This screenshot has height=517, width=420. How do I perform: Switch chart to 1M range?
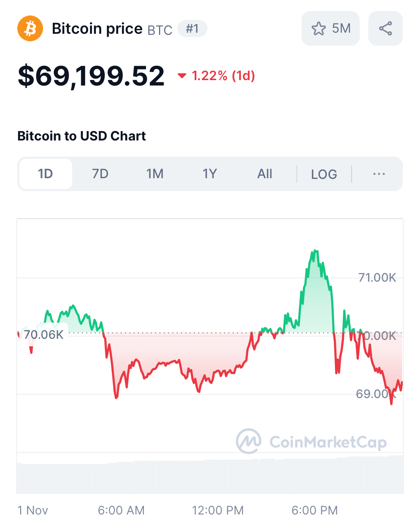[x=155, y=174]
